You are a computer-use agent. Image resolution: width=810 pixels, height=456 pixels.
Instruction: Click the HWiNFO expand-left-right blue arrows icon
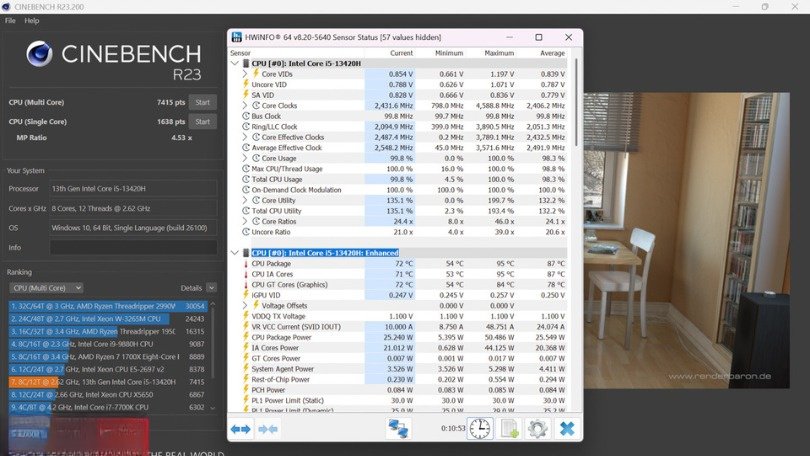pos(241,429)
